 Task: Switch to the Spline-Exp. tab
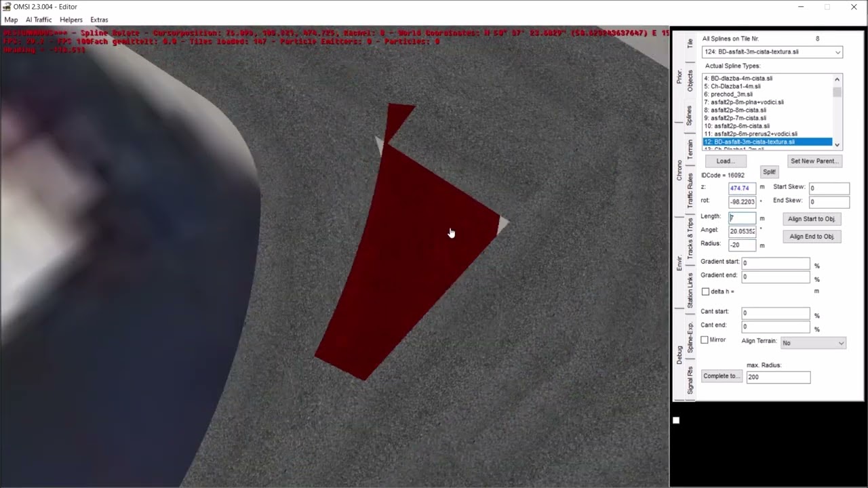pyautogui.click(x=690, y=337)
